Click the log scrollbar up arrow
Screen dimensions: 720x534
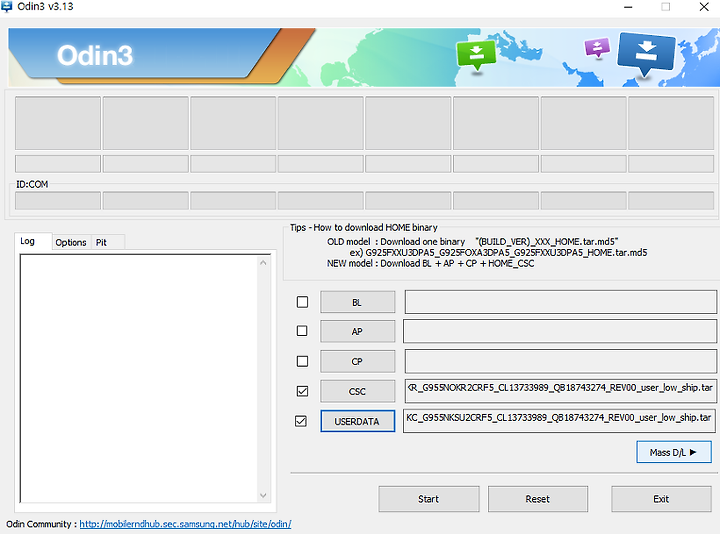263,263
